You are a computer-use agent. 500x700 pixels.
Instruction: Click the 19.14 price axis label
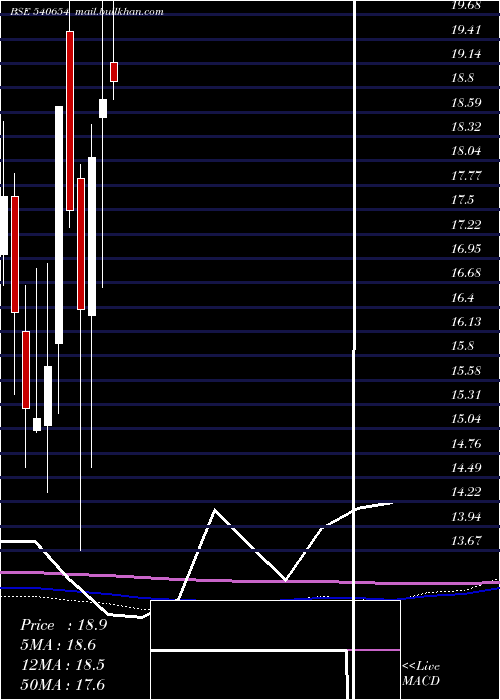pyautogui.click(x=466, y=54)
